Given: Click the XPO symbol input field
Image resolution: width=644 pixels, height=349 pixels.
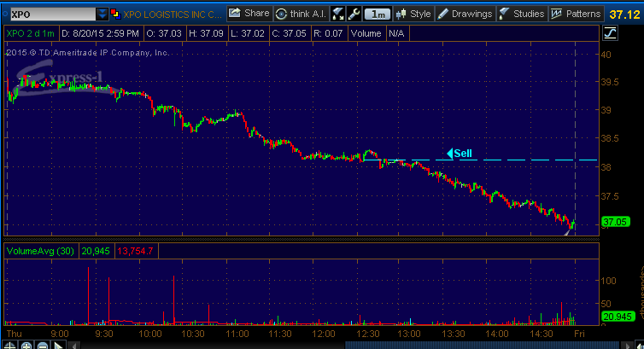Looking at the screenshot, I should point(50,14).
